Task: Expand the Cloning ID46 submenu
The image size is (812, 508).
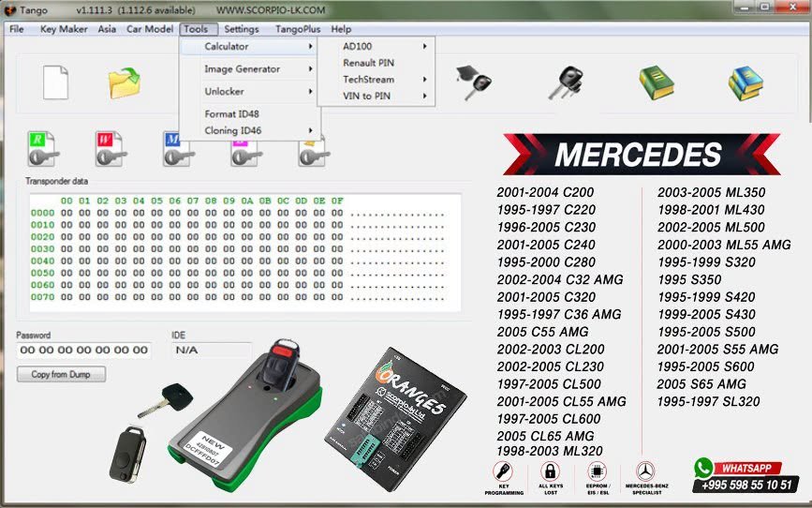Action: 250,130
